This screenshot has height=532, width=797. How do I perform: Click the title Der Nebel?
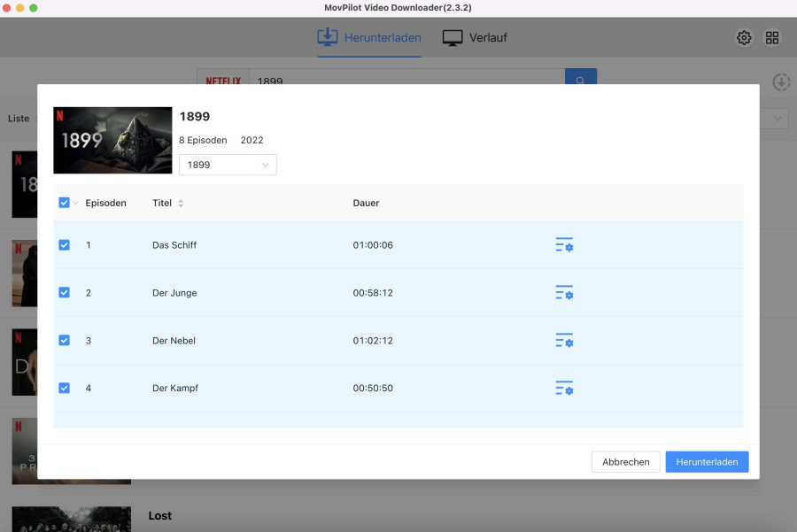[x=174, y=341]
